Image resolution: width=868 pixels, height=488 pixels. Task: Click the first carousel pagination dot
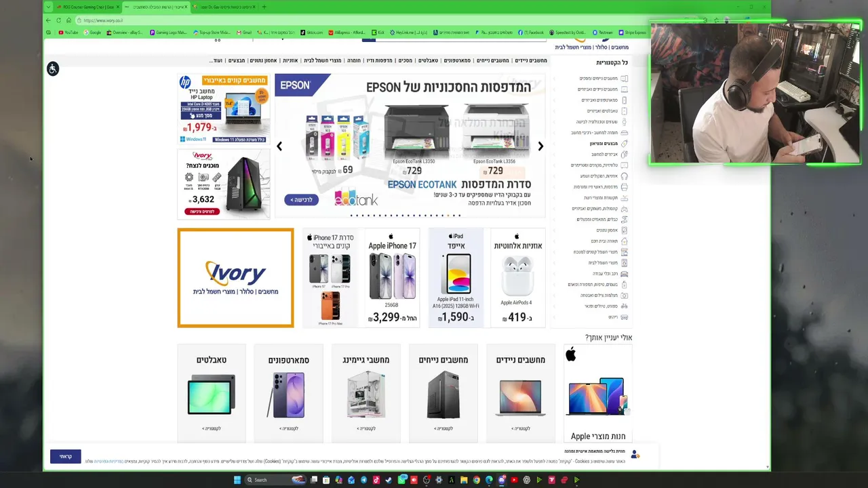[x=351, y=216]
